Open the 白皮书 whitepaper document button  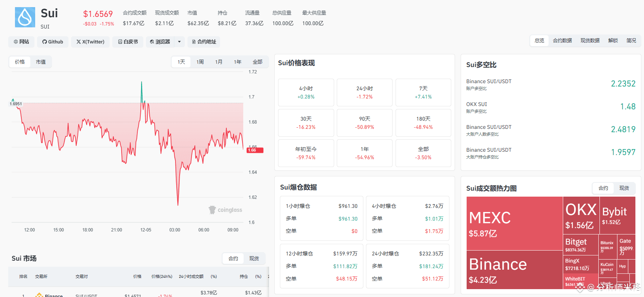[128, 42]
